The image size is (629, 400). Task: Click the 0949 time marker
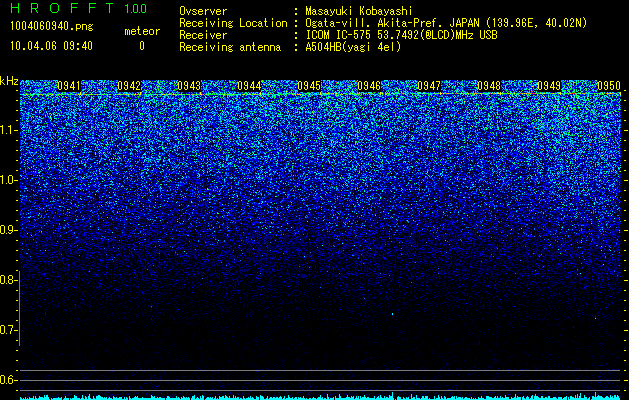pyautogui.click(x=549, y=86)
